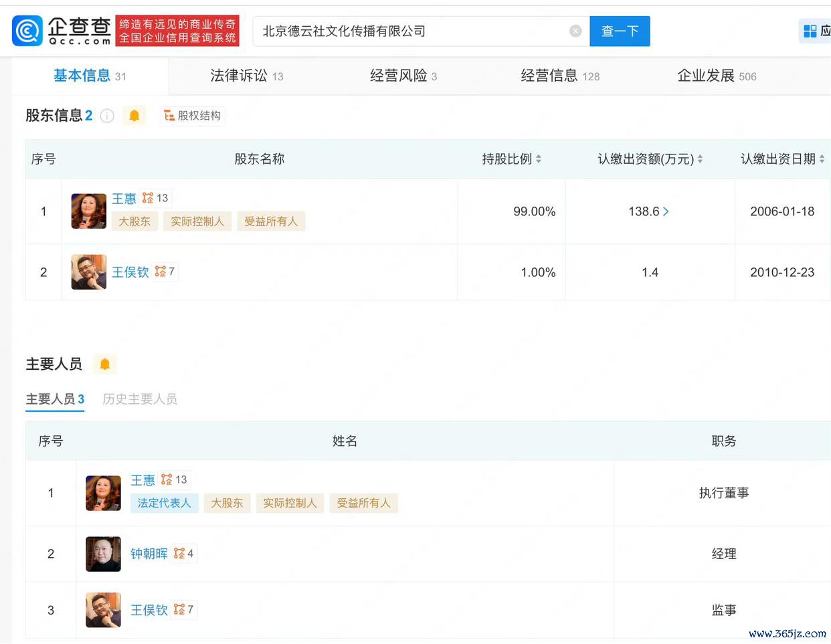831x644 pixels.
Task: Open 王俣钦's profile link in shareholder table
Action: [130, 272]
